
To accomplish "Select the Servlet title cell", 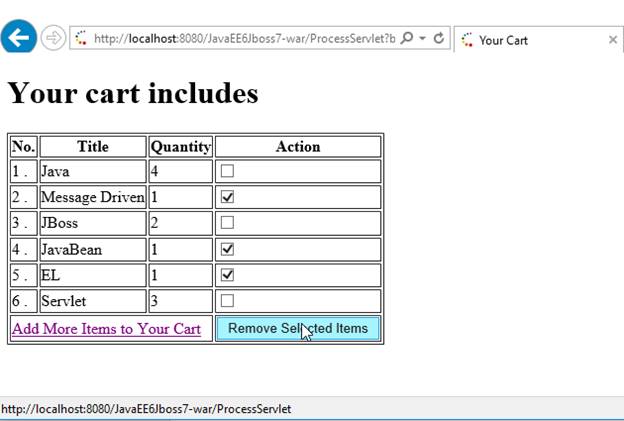I will pyautogui.click(x=93, y=301).
